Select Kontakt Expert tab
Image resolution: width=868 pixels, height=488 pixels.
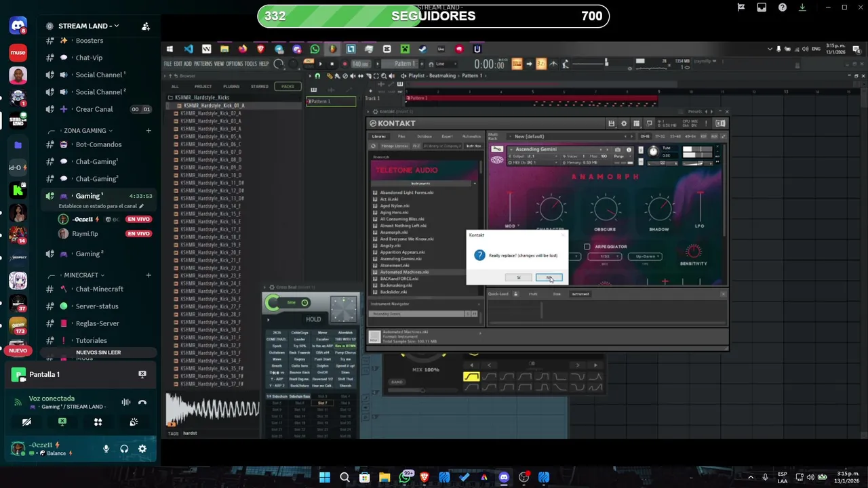click(x=447, y=136)
